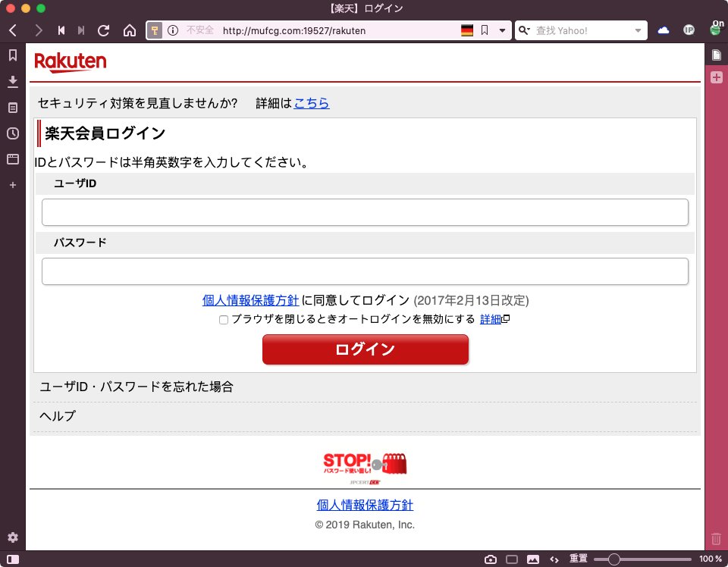Open the Downloads panel in sidebar

coord(13,82)
